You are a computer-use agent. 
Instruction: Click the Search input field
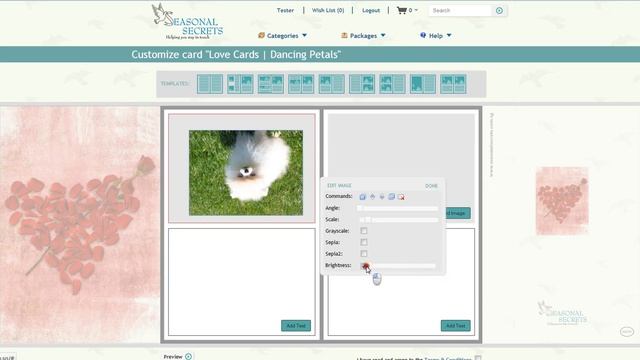pos(461,11)
